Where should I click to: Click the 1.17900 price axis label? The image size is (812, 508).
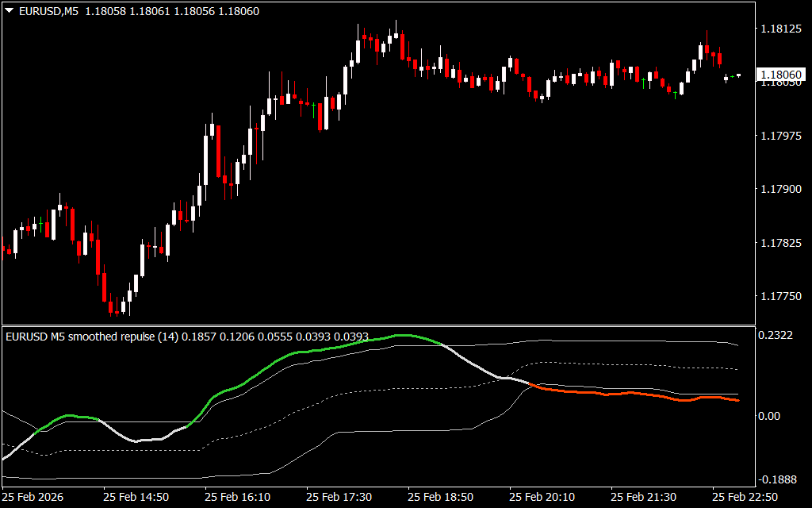click(779, 190)
